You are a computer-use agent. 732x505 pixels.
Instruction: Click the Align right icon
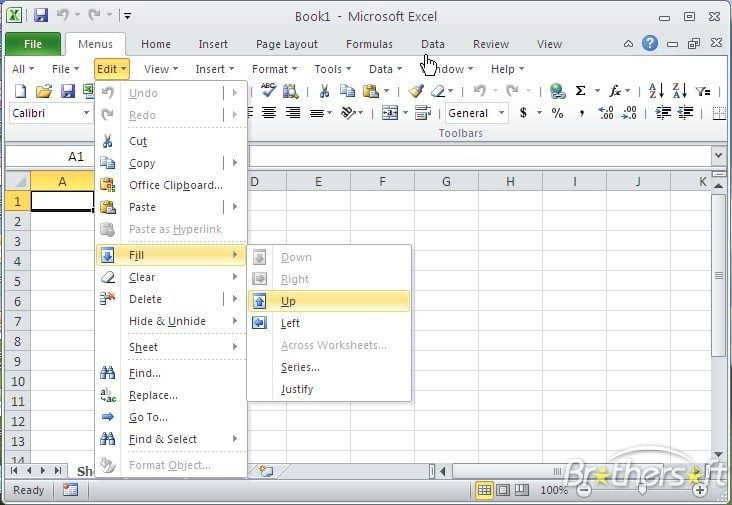pos(293,112)
